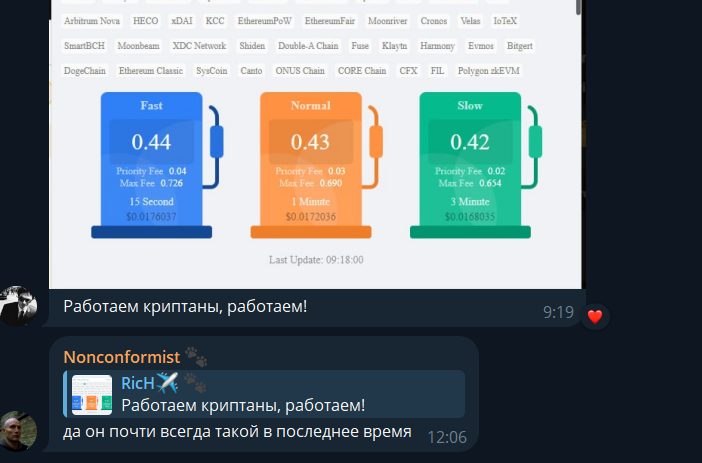
Task: Click the 9:19 message timestamp
Action: click(558, 312)
